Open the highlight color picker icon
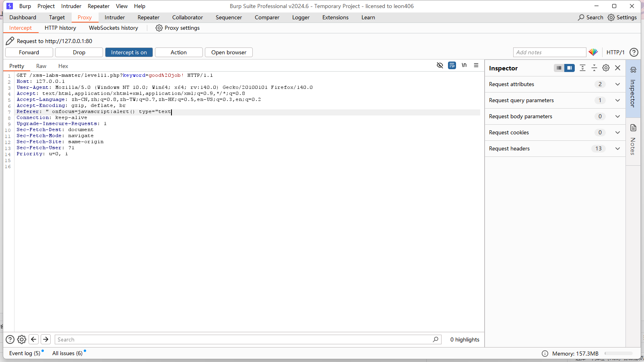Viewport: 644px width, 362px height. point(593,52)
